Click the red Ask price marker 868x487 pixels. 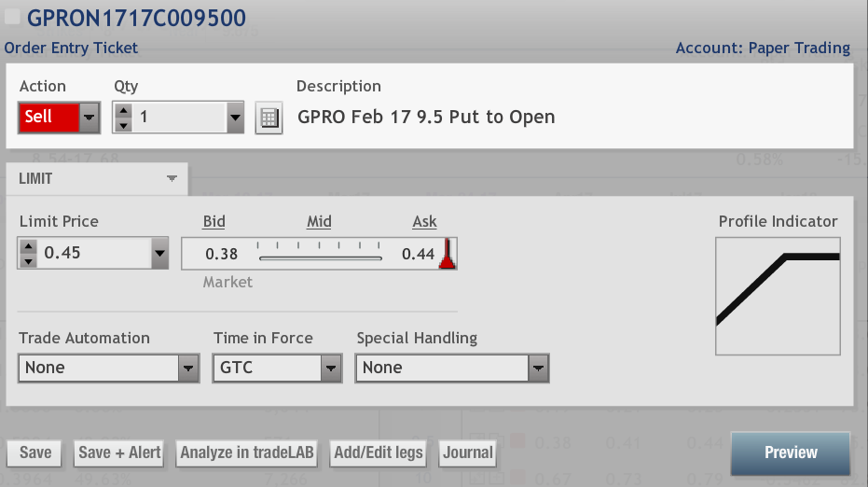tap(447, 254)
